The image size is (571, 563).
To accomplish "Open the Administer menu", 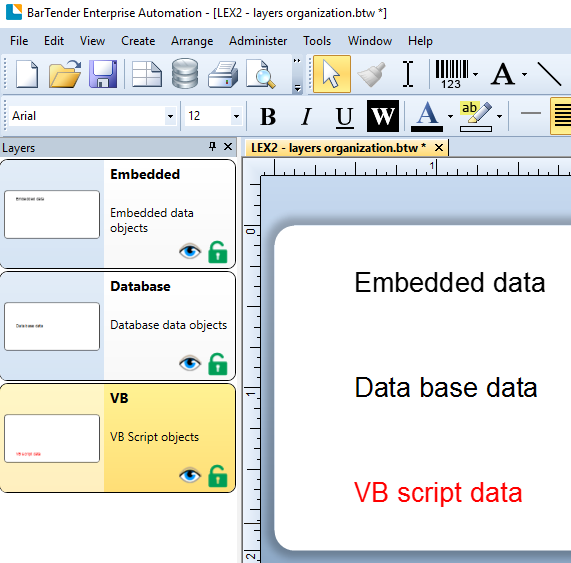I will coord(258,41).
